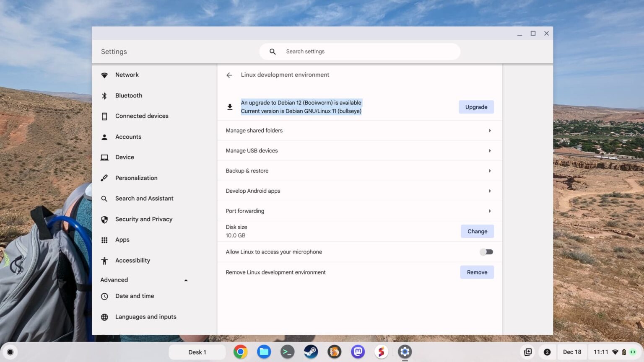Click the Desk 1 button on shelf
The height and width of the screenshot is (362, 644).
tap(197, 352)
